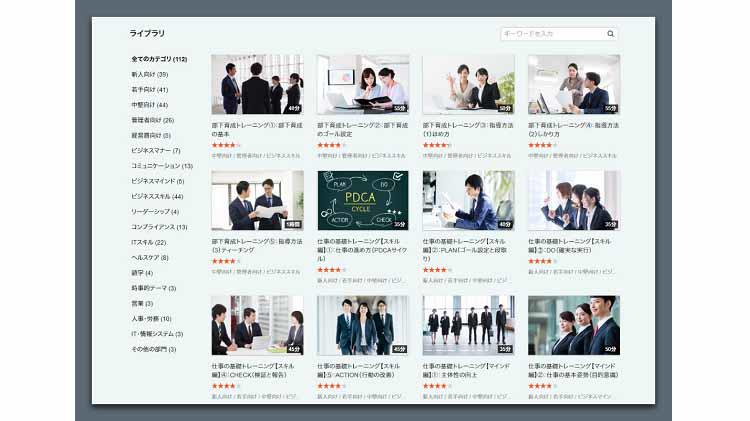Open 管理者向け (26) category

[152, 120]
